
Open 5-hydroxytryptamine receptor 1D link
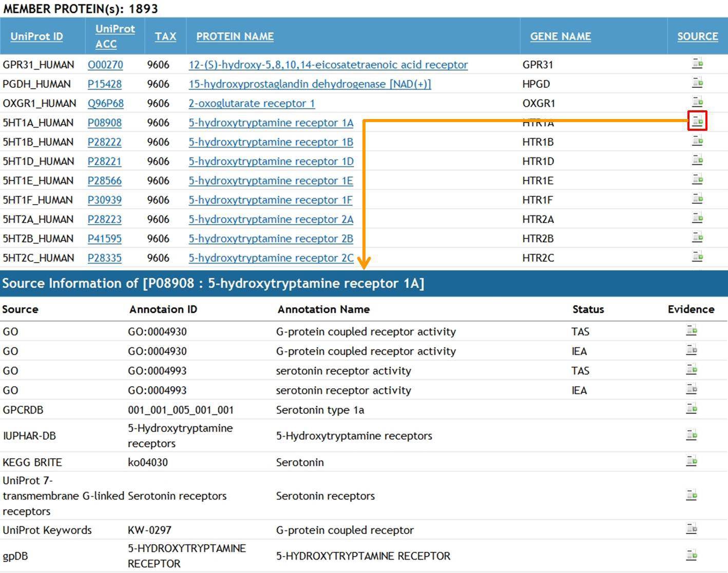tap(271, 162)
